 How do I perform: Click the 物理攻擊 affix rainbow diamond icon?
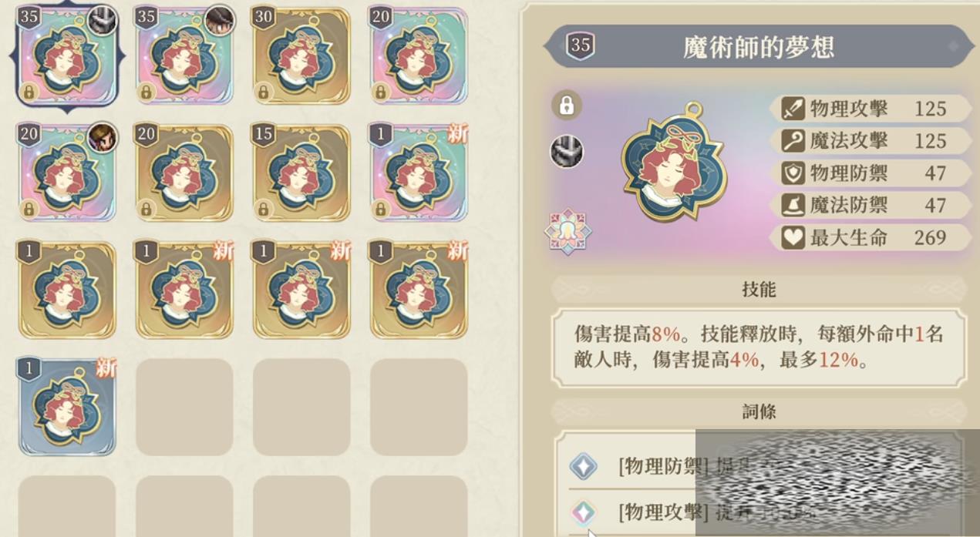click(584, 512)
